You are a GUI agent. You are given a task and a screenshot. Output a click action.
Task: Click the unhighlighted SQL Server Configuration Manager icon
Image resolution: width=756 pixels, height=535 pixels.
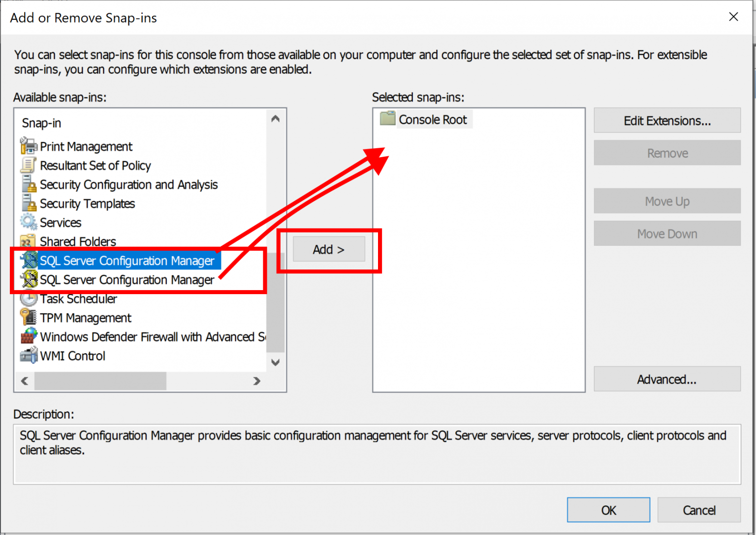[x=30, y=279]
